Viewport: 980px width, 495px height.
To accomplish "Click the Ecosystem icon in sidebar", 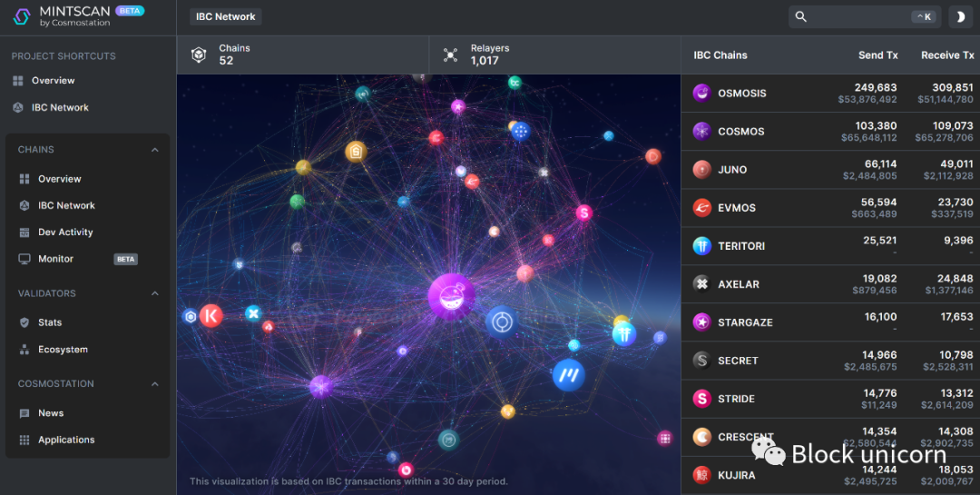I will tap(24, 350).
